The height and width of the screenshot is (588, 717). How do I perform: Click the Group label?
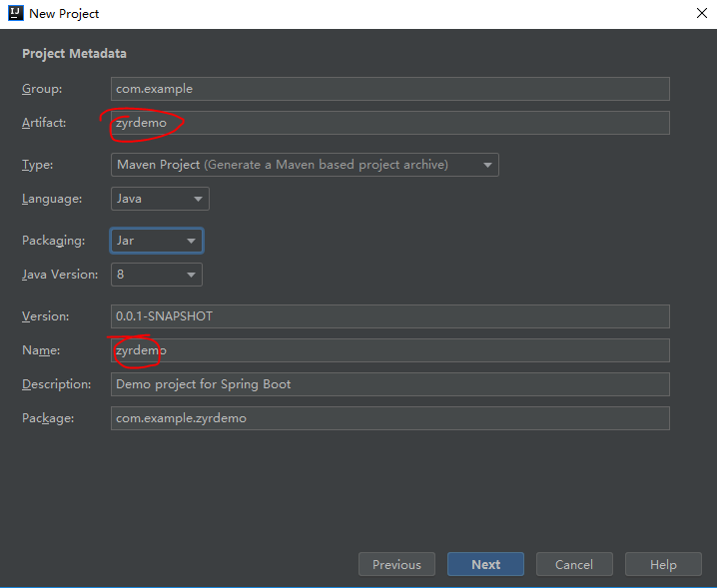click(42, 89)
